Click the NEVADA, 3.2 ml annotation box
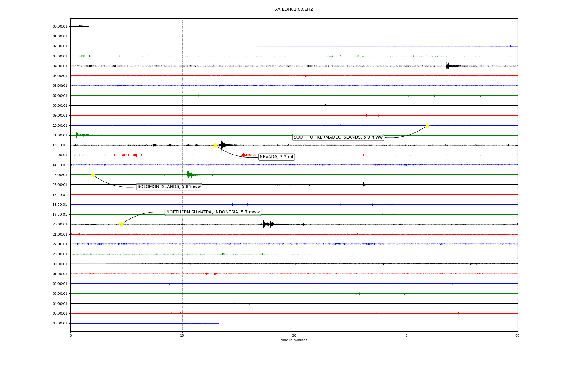The height and width of the screenshot is (368, 588). coord(276,157)
